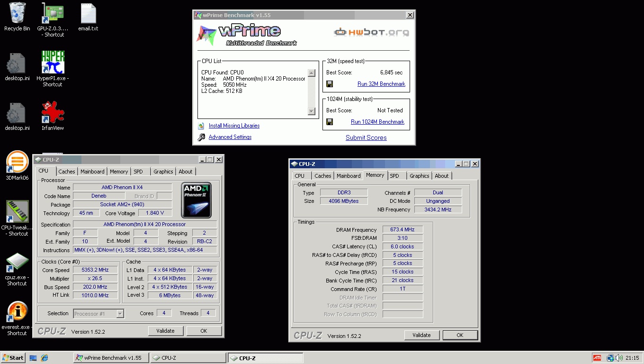Click Advanced Settings link
The height and width of the screenshot is (364, 644).
230,137
